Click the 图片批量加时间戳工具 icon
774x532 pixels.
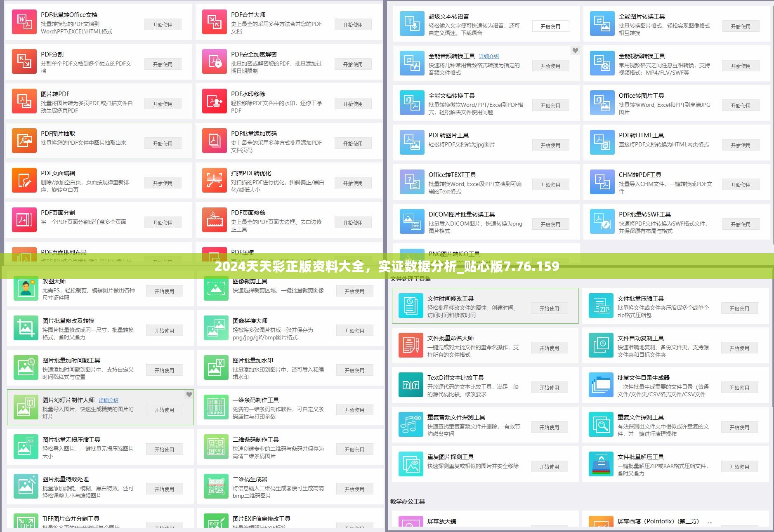pos(26,367)
